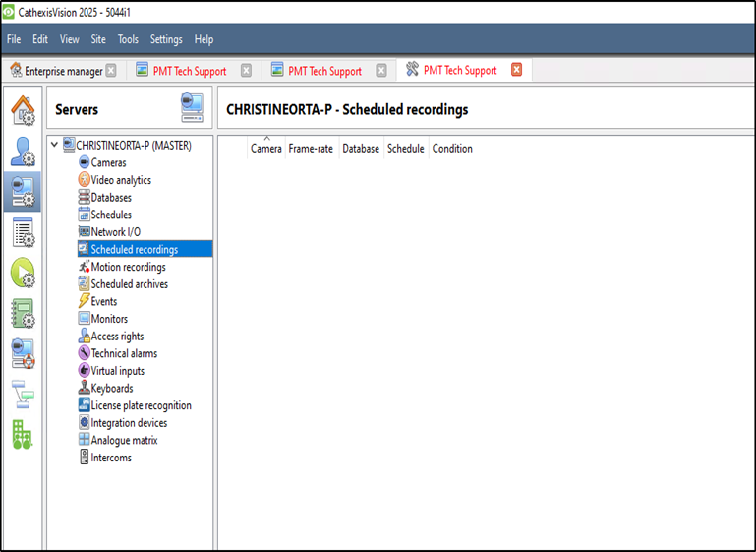Close the active tab with red X
756x552 pixels.
(517, 70)
